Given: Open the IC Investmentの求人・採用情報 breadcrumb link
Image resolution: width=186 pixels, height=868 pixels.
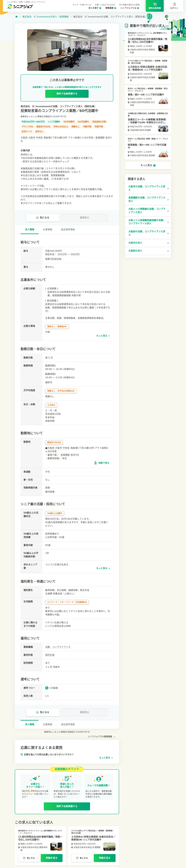Looking at the screenshot, I should pyautogui.click(x=45, y=16).
